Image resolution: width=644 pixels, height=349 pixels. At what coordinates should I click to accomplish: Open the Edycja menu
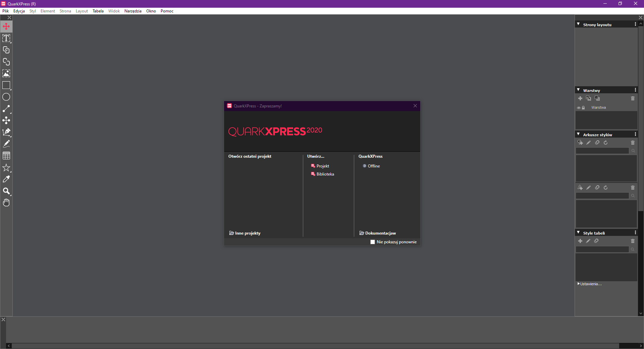[x=19, y=11]
